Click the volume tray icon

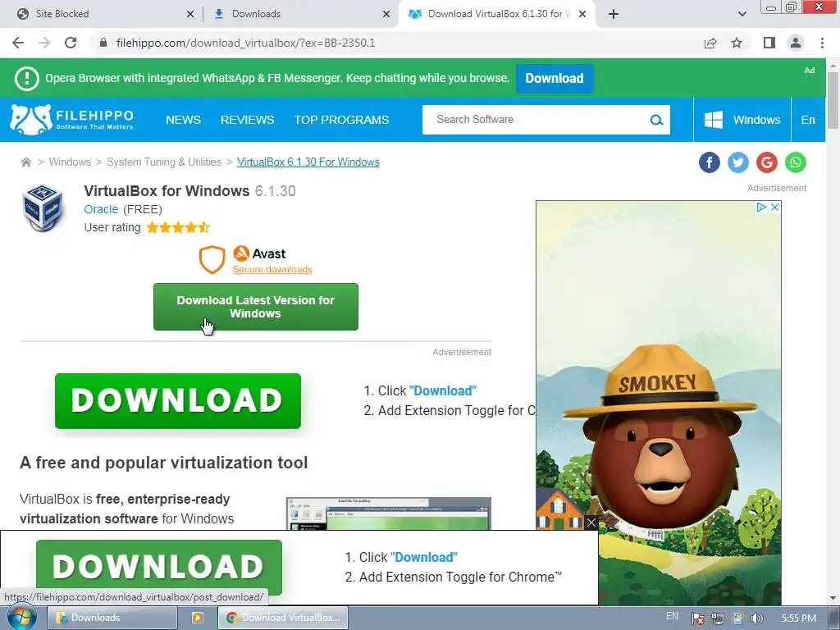(x=756, y=619)
